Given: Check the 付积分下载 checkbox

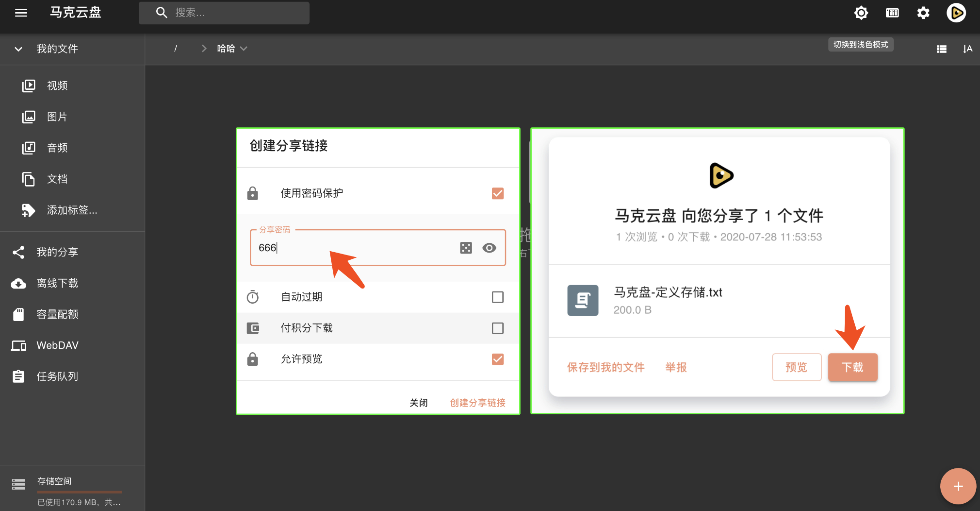Looking at the screenshot, I should point(497,328).
